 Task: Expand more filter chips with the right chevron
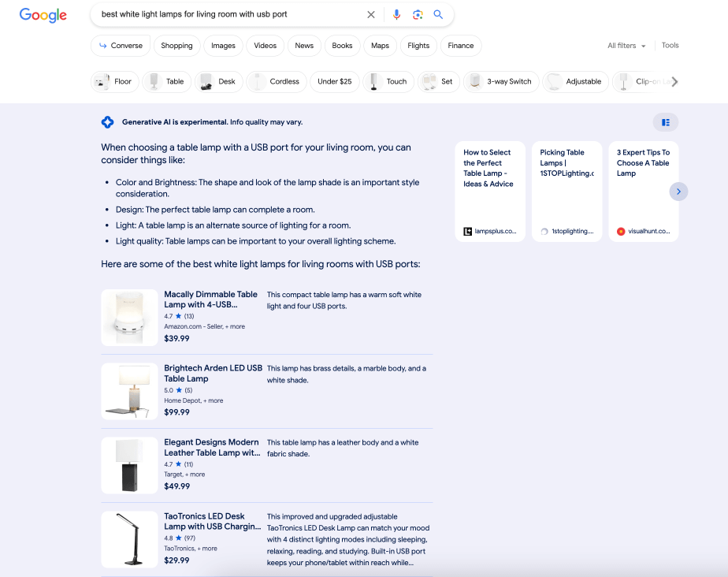click(x=674, y=81)
